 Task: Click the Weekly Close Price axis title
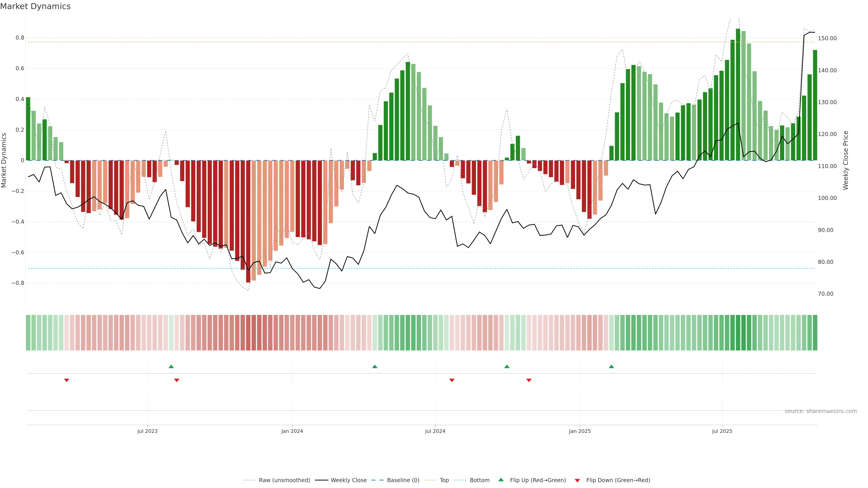(846, 160)
